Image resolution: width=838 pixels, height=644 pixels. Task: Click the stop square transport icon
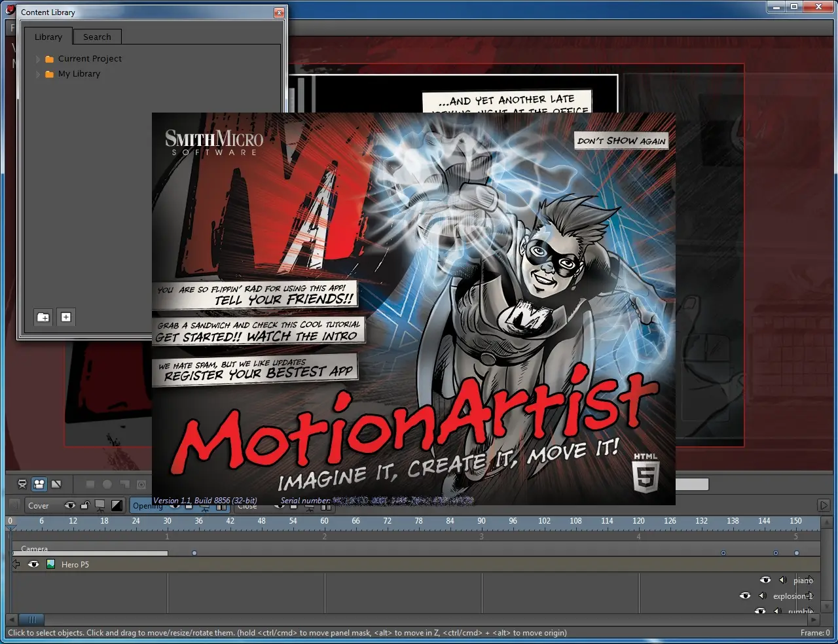point(90,484)
